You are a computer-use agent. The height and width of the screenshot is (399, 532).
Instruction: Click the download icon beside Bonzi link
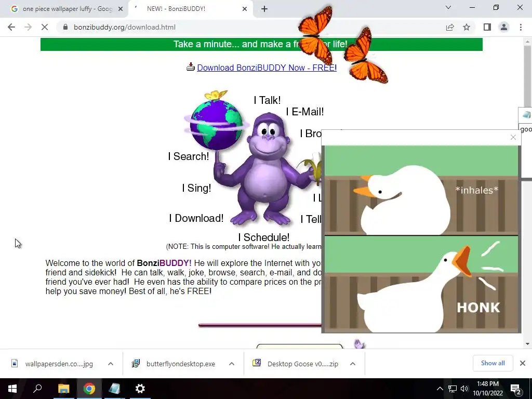pyautogui.click(x=191, y=67)
